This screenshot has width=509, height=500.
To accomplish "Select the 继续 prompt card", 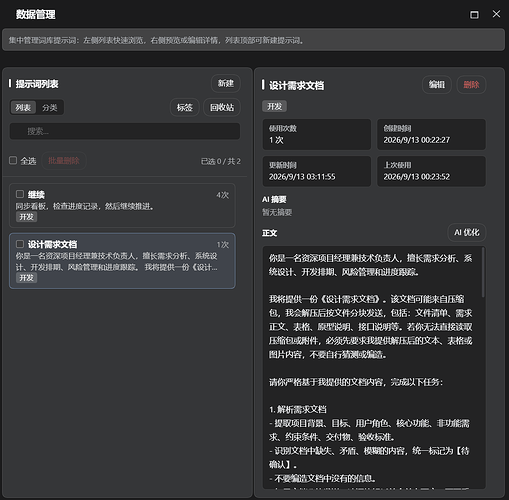I will [122, 205].
